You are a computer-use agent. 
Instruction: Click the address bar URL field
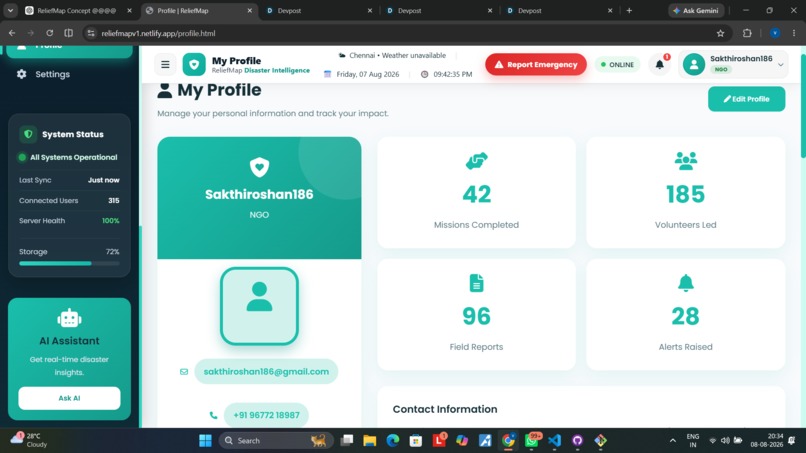[406, 33]
